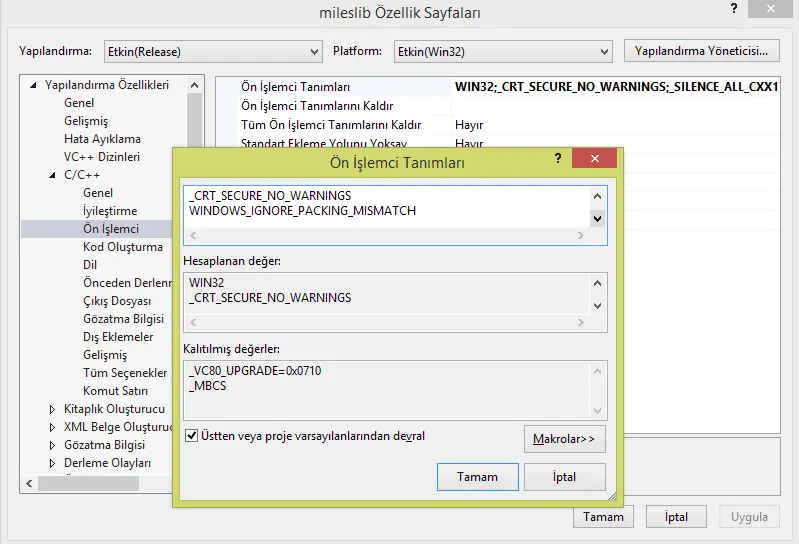
Task: Expand Derleme Olayları node
Action: [x=54, y=463]
